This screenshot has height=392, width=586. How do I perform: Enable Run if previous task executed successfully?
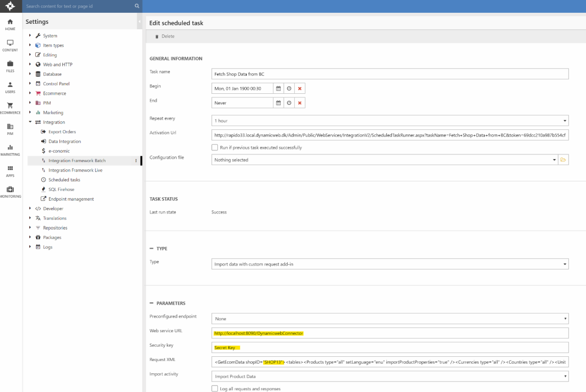point(215,147)
